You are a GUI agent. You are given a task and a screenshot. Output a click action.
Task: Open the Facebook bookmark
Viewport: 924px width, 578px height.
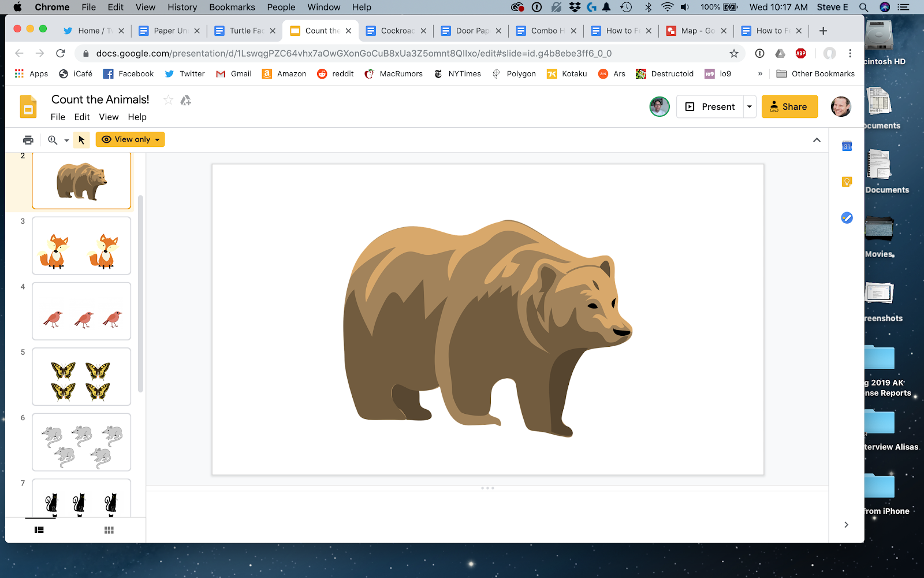click(x=129, y=73)
